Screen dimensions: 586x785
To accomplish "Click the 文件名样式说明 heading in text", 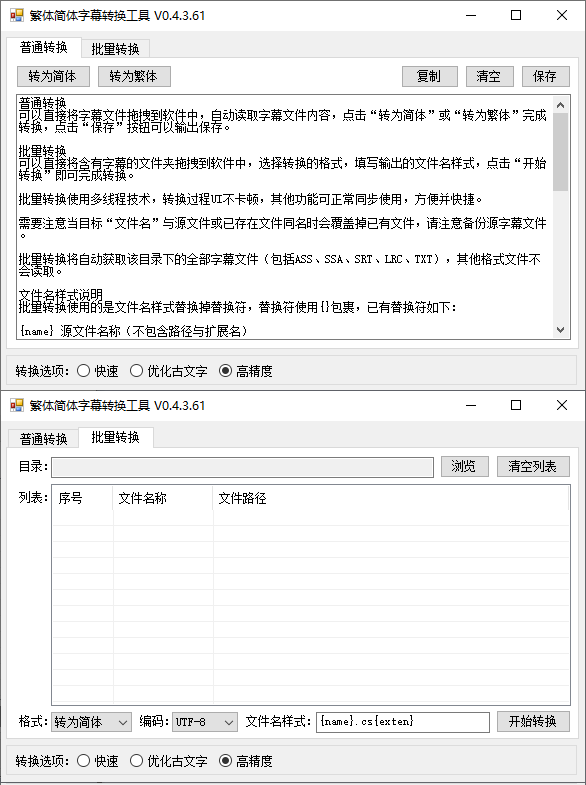I will click(x=61, y=294).
